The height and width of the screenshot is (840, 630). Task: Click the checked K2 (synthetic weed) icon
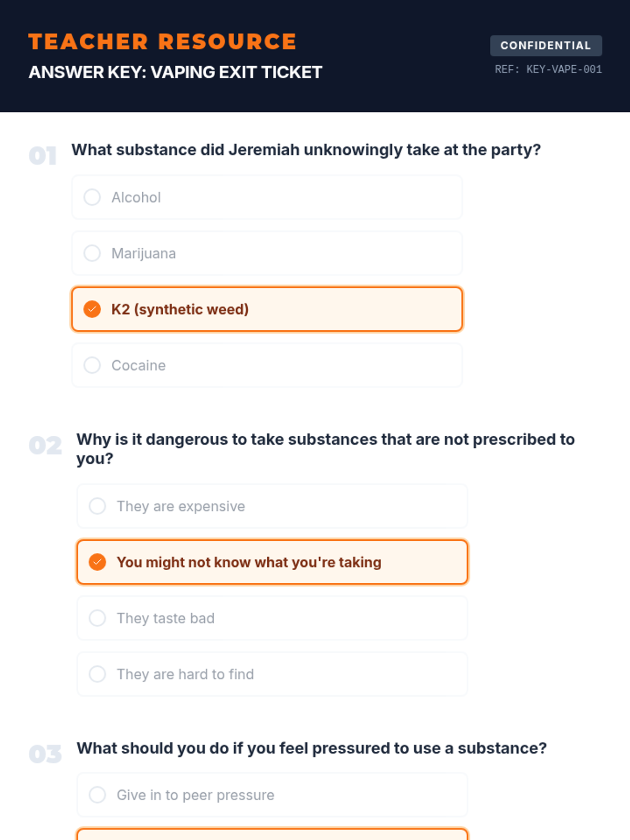(x=92, y=309)
